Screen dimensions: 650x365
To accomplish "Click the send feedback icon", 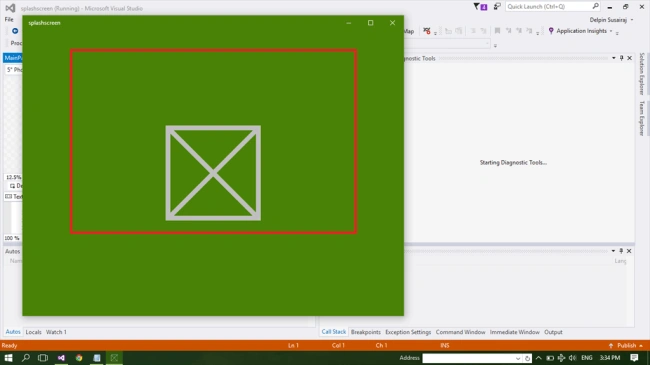I will (497, 6).
